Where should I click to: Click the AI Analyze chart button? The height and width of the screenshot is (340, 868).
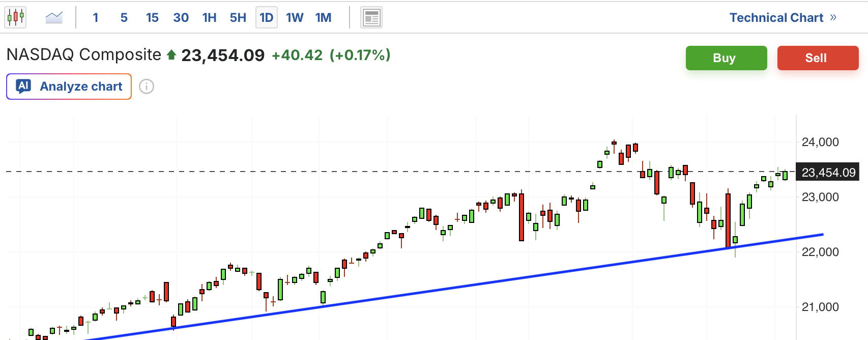point(69,87)
